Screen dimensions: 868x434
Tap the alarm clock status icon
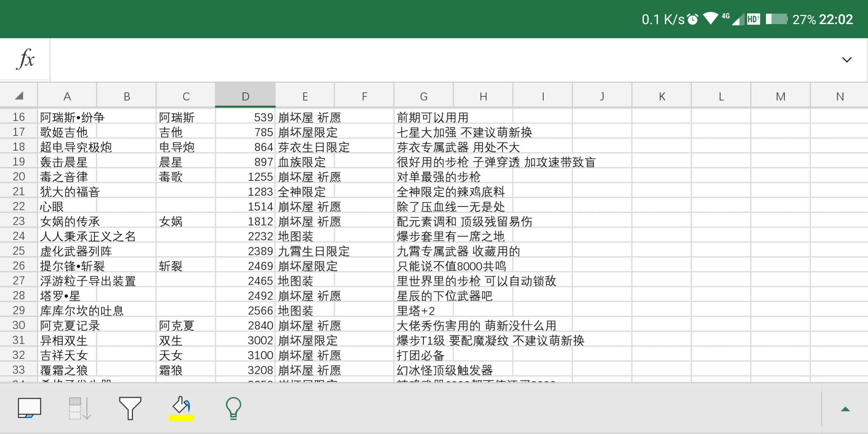click(x=692, y=19)
